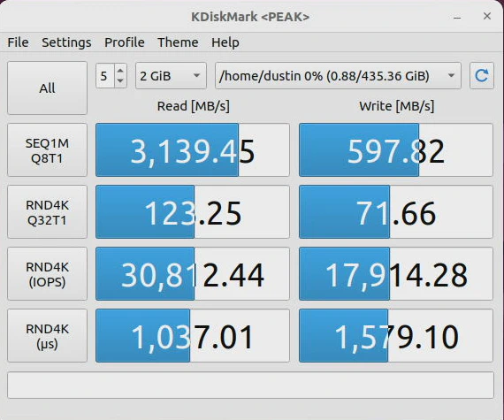Start the SEQ1M Q8T1 test
The width and height of the screenshot is (504, 420).
47,150
